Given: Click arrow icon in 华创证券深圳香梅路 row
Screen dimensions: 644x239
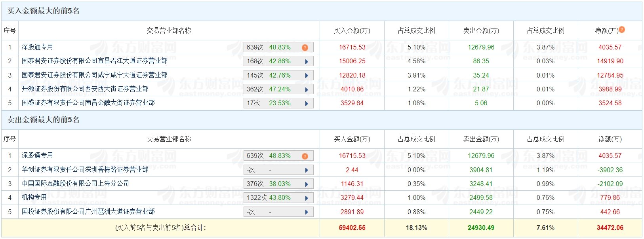Looking at the screenshot, I should pos(307,171).
